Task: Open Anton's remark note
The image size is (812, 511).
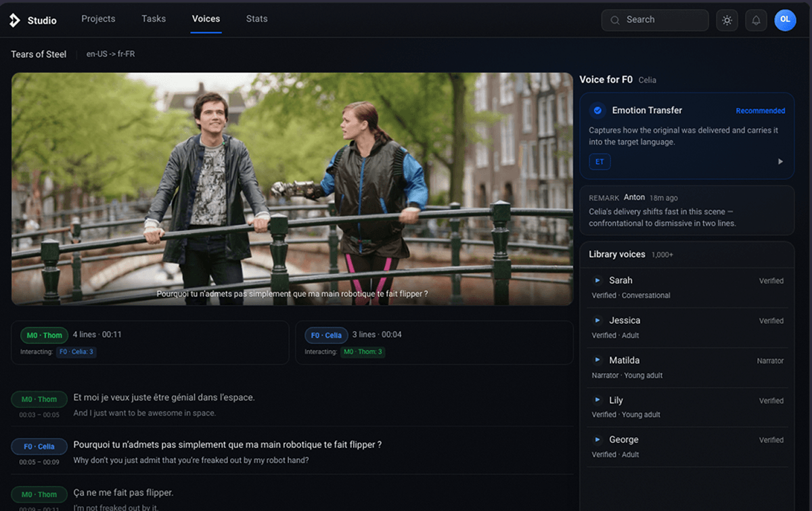Action: tap(687, 210)
